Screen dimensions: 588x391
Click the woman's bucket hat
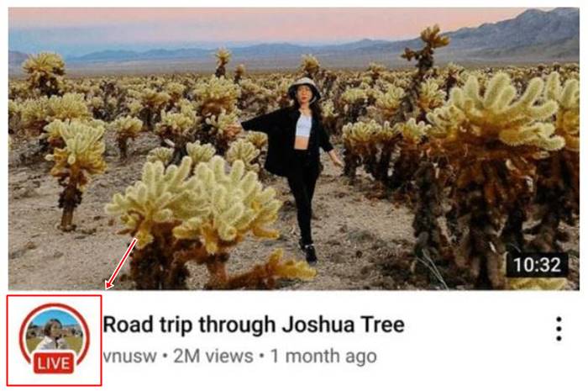(x=304, y=87)
